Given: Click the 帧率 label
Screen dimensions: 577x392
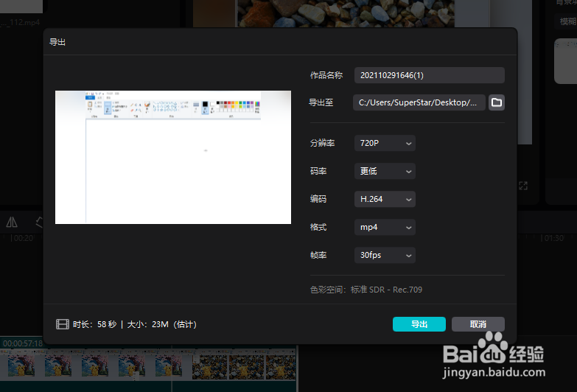Looking at the screenshot, I should coord(318,255).
